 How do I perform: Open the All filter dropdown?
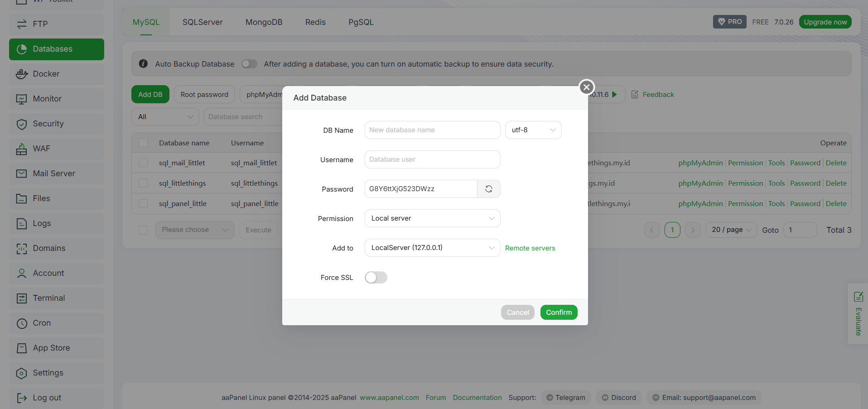tap(165, 117)
